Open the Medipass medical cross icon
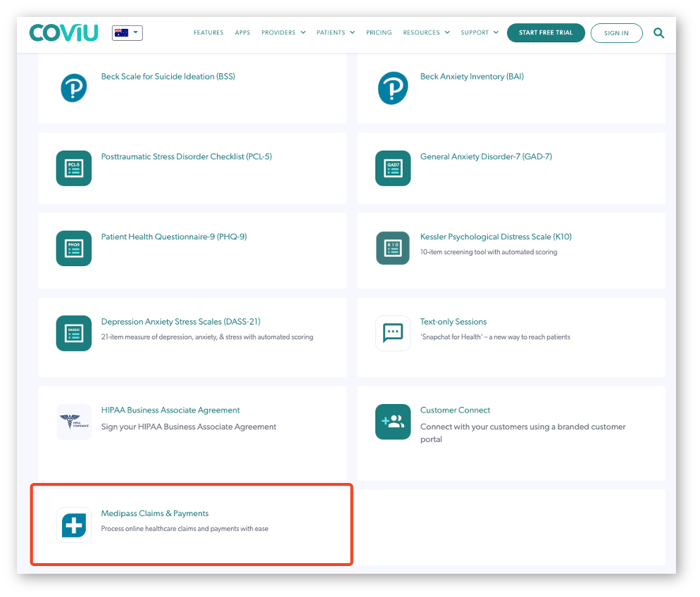 click(x=73, y=524)
